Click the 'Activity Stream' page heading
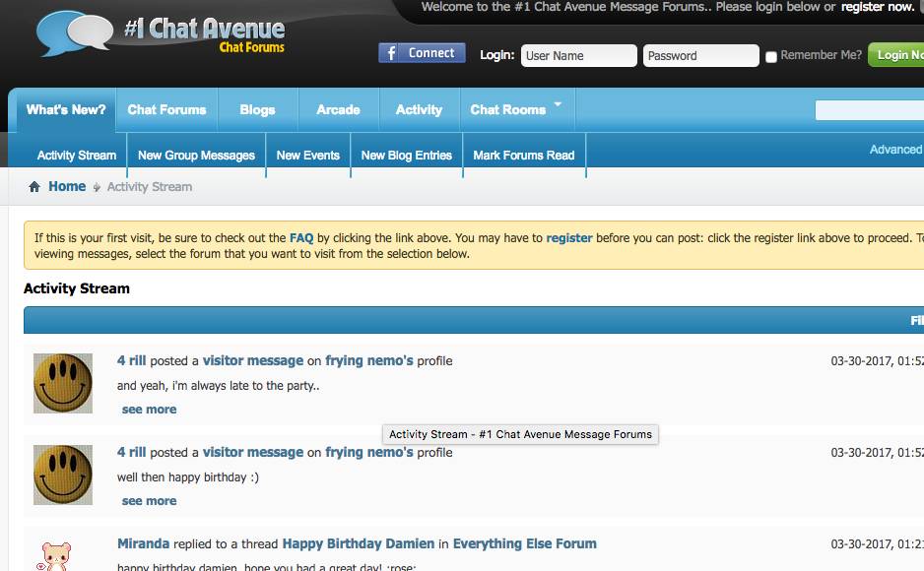This screenshot has width=924, height=571. coord(77,288)
